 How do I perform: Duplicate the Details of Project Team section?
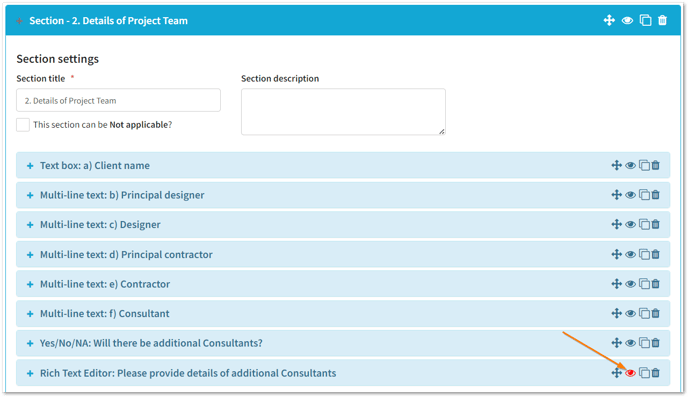click(x=645, y=20)
